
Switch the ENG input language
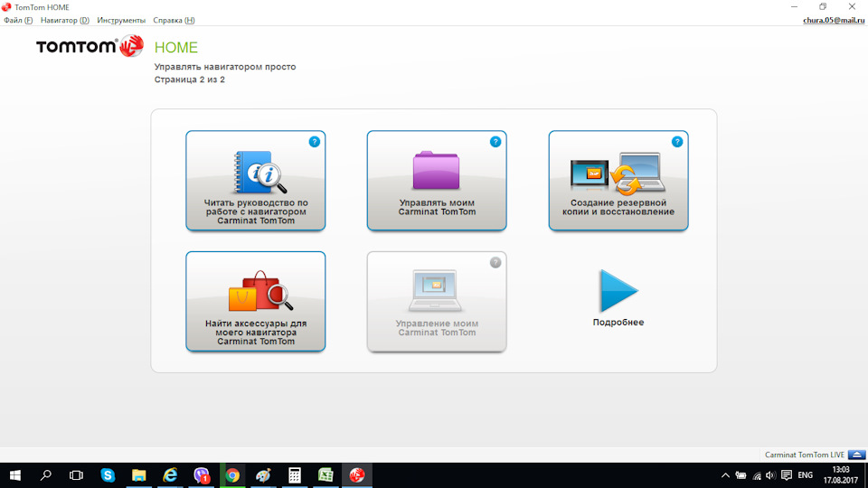pos(806,475)
